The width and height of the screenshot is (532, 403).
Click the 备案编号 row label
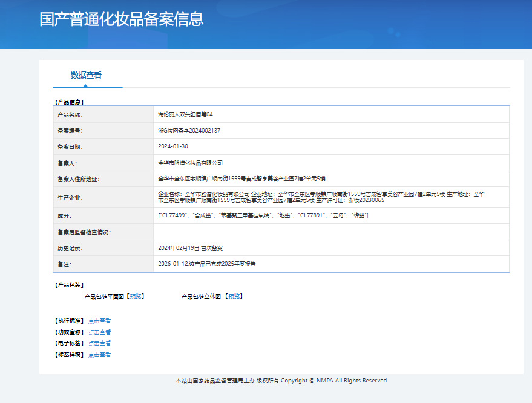tap(70, 131)
